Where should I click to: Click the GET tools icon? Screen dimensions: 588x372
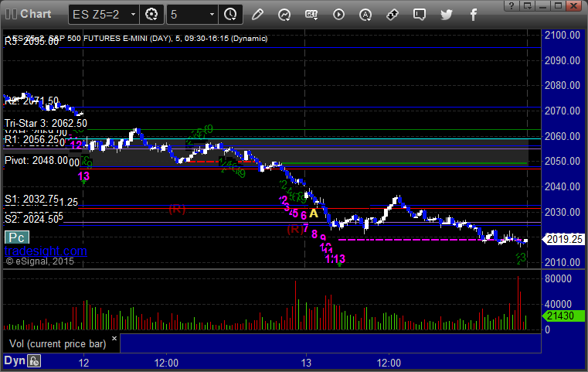coord(311,15)
